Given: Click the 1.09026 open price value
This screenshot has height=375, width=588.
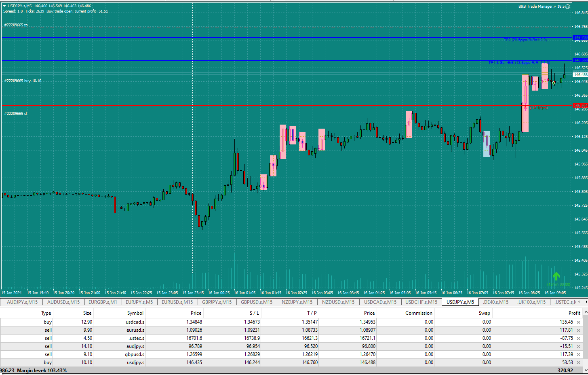Looking at the screenshot, I should click(194, 331).
